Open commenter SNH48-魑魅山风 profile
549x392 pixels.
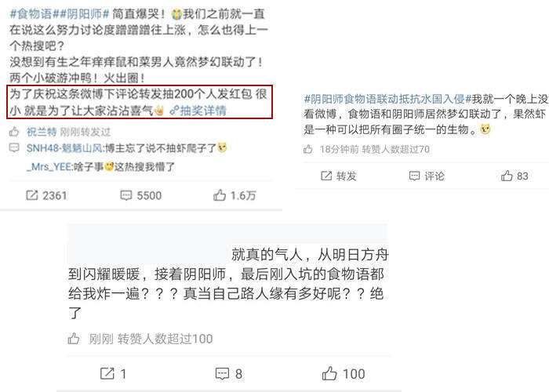click(64, 148)
